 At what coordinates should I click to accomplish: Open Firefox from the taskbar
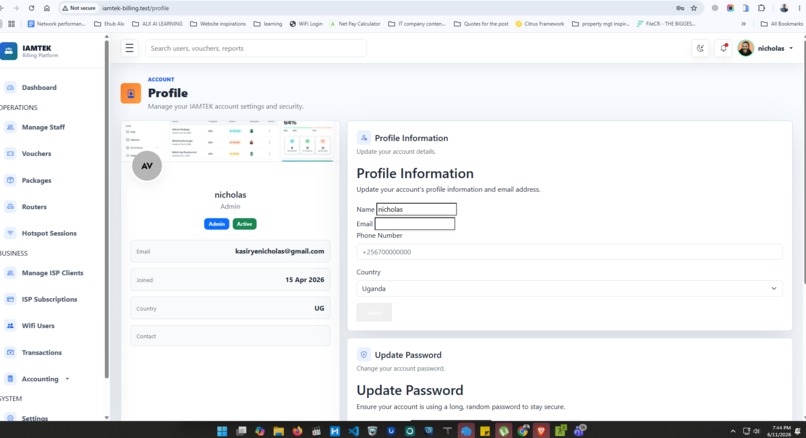pos(297,431)
